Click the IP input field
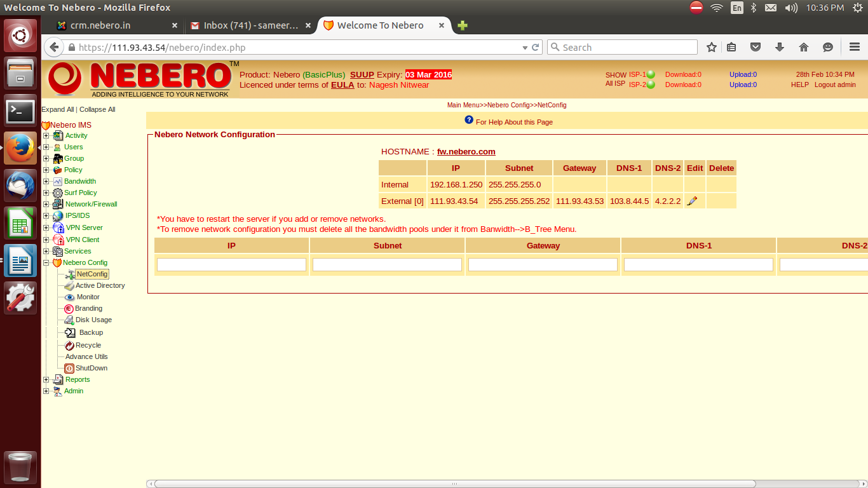Screen dimensions: 868x488 pos(231,264)
